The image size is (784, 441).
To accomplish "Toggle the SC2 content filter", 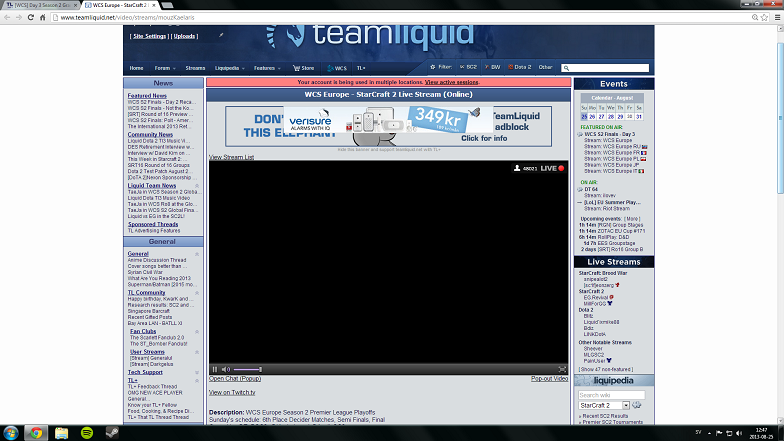I will point(468,67).
